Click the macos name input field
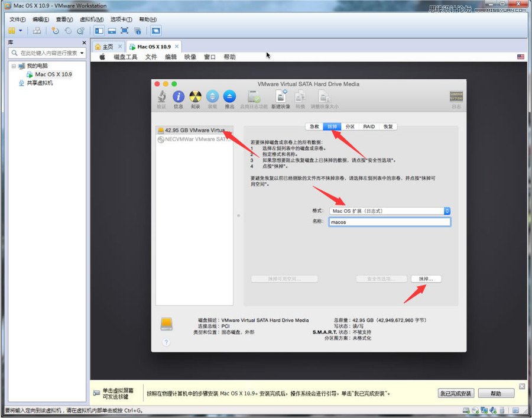The image size is (532, 418). pos(389,222)
